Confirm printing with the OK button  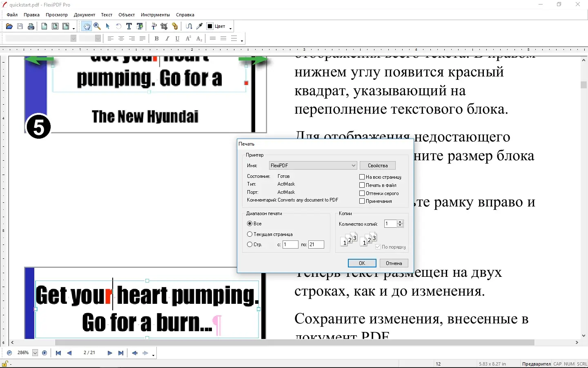click(362, 263)
